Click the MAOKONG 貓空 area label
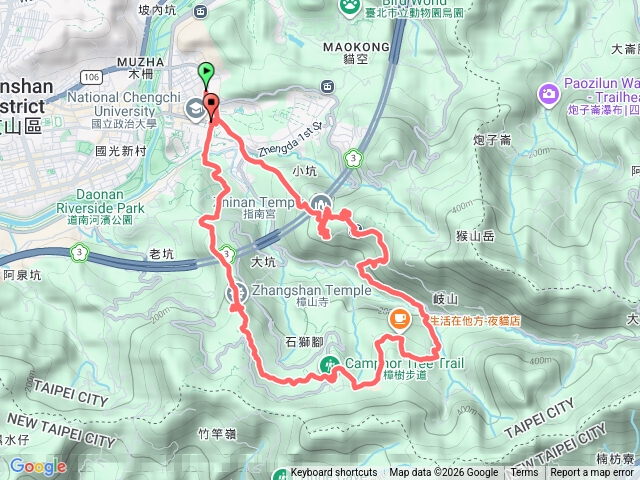The height and width of the screenshot is (480, 640). (356, 53)
